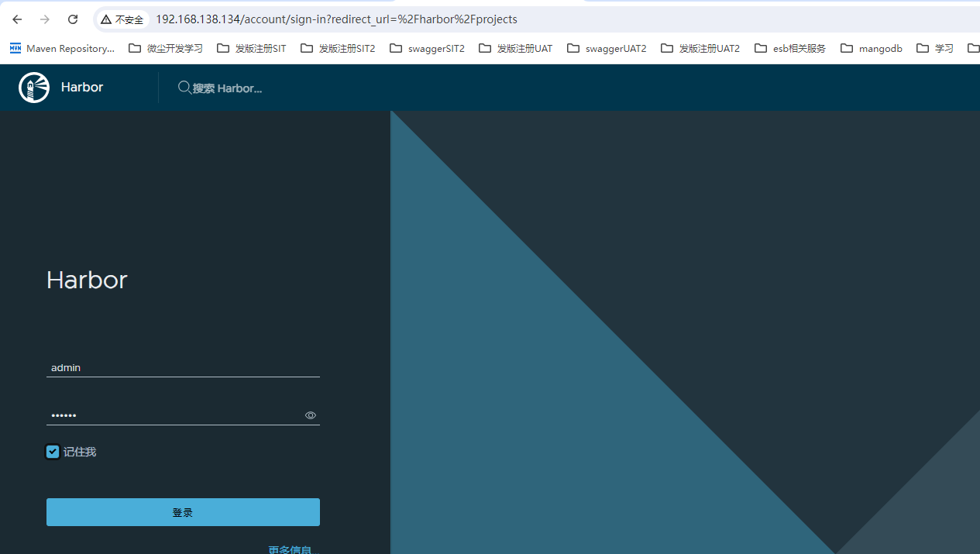
Task: Click the 不安全 security warning badge
Action: 122,19
